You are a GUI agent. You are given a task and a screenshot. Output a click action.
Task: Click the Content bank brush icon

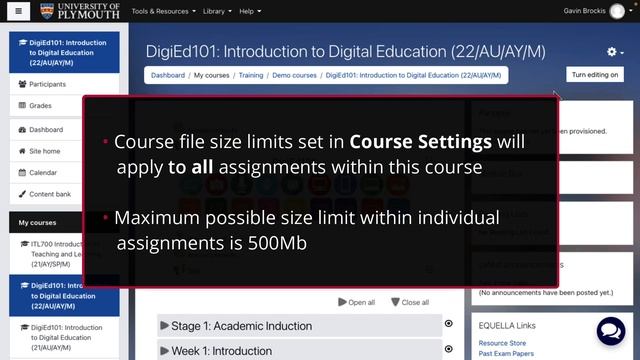22,194
